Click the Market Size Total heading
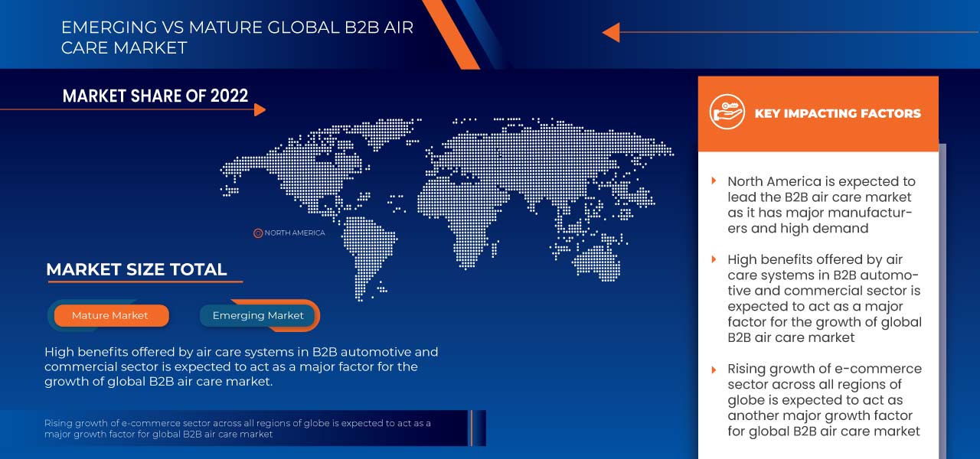Image resolution: width=980 pixels, height=459 pixels. (136, 269)
